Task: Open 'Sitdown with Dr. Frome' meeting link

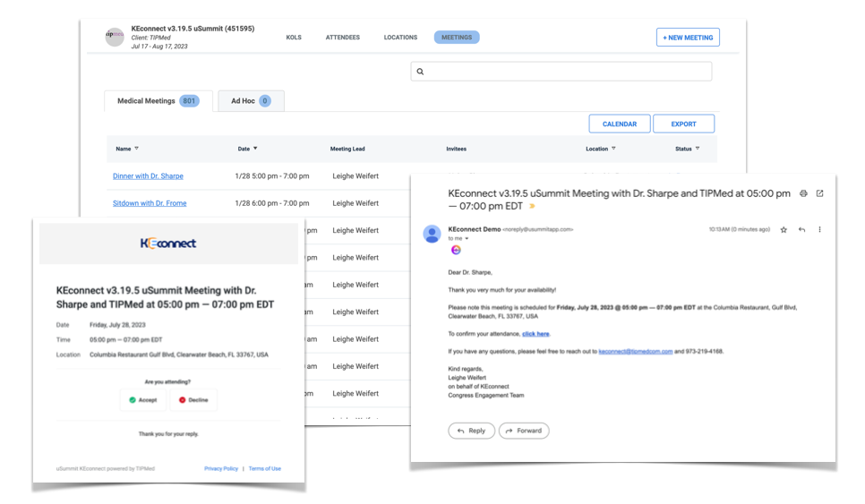Action: click(150, 203)
